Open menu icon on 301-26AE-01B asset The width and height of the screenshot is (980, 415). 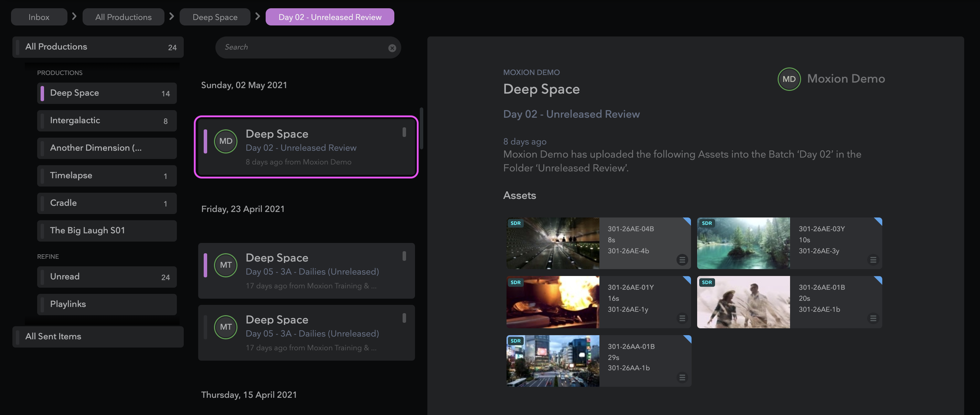(873, 318)
